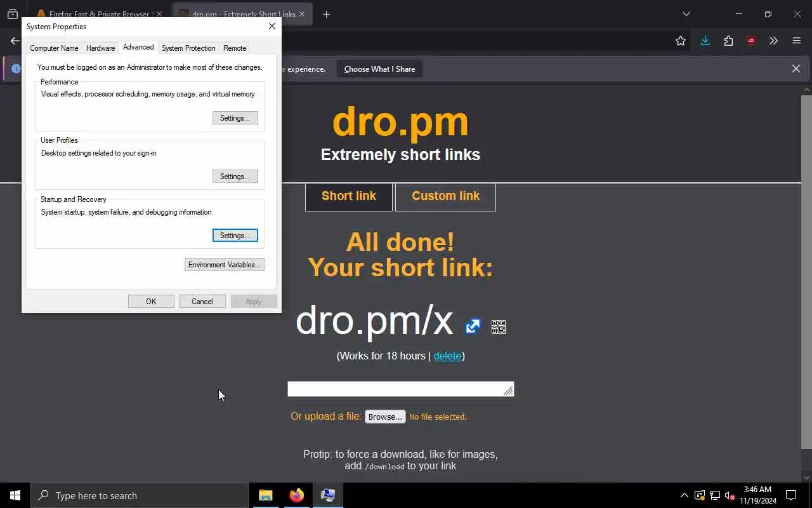This screenshot has width=812, height=508.
Task: Click Browse to upload a file
Action: 385,417
